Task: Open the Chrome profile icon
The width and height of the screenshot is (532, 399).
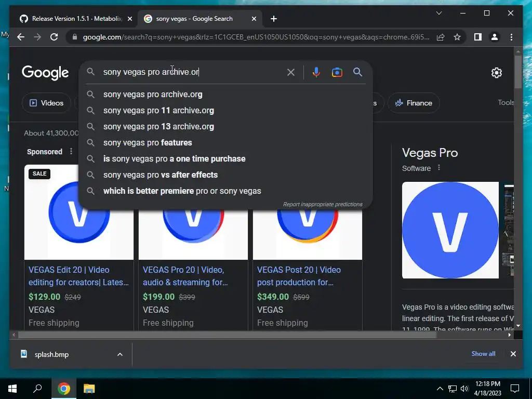Action: coord(495,37)
